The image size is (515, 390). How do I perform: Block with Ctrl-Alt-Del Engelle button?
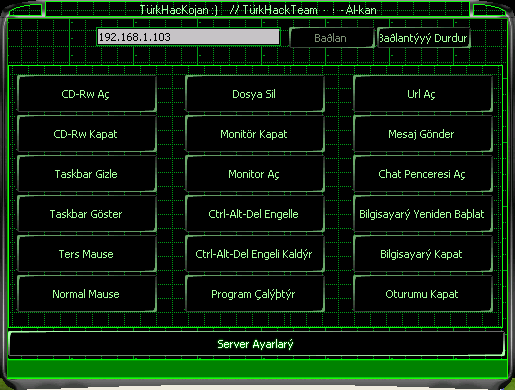tap(255, 214)
